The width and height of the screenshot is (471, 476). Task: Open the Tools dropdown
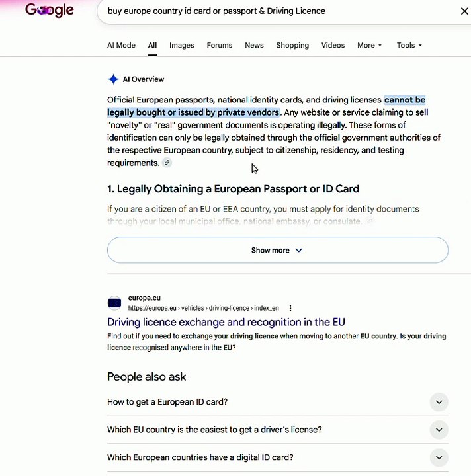pyautogui.click(x=409, y=45)
